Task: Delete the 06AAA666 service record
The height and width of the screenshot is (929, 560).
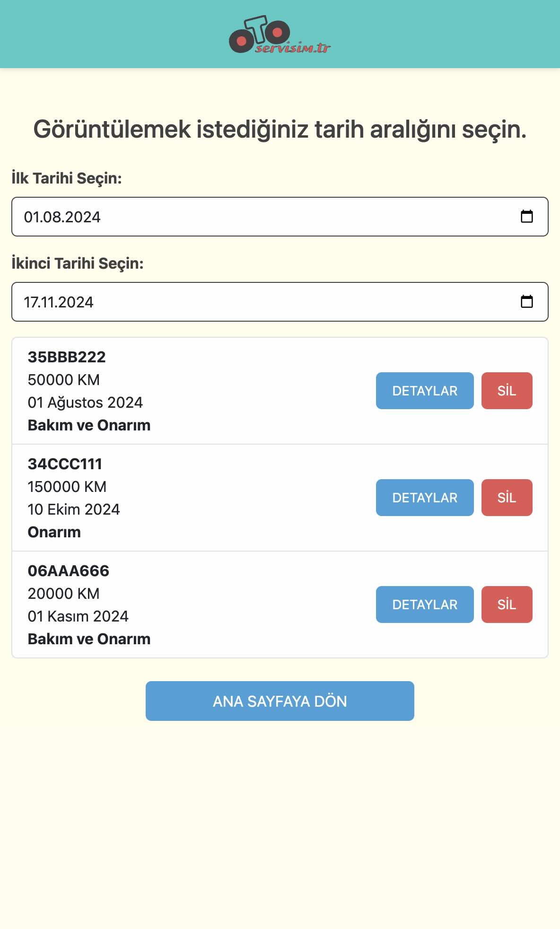Action: tap(507, 605)
